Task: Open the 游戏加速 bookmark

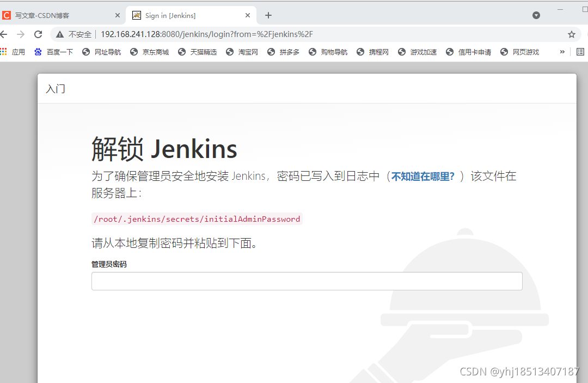Action: 418,52
